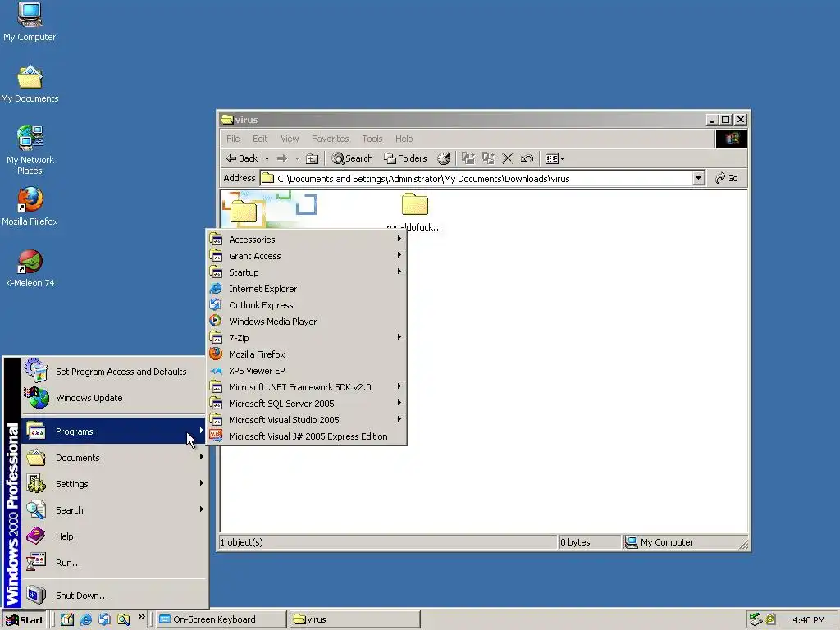The image size is (840, 630).
Task: Click the Forward arrow in Explorer toolbar
Action: [282, 158]
